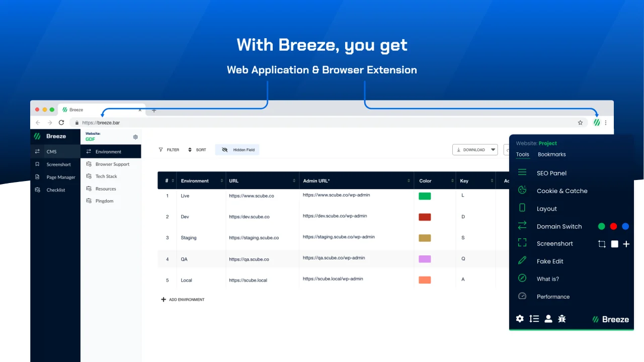Click the Fake Edit pencil icon
The height and width of the screenshot is (362, 644).
pyautogui.click(x=522, y=260)
